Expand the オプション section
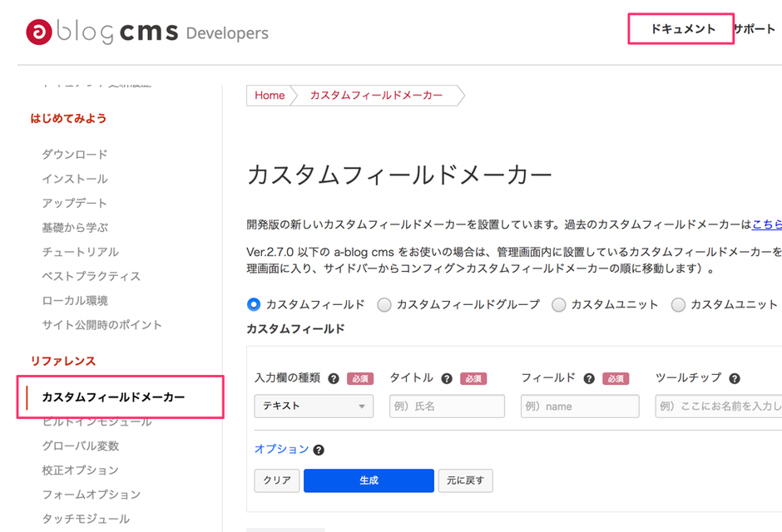This screenshot has width=782, height=532. click(281, 449)
